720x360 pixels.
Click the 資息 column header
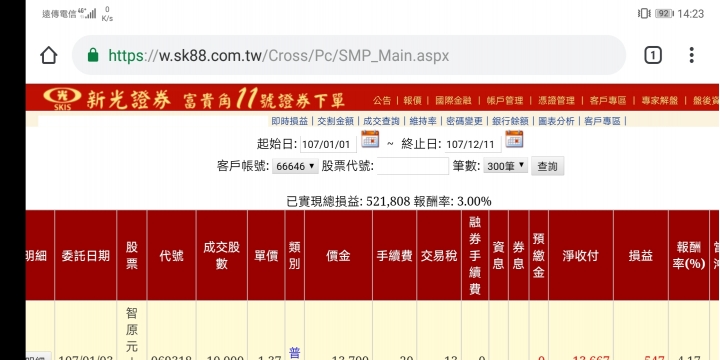[499, 256]
